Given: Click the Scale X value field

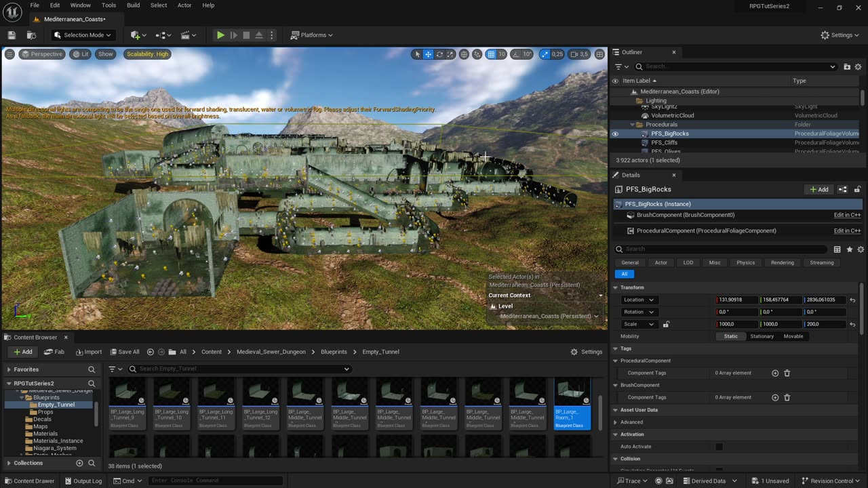Looking at the screenshot, I should pos(736,324).
